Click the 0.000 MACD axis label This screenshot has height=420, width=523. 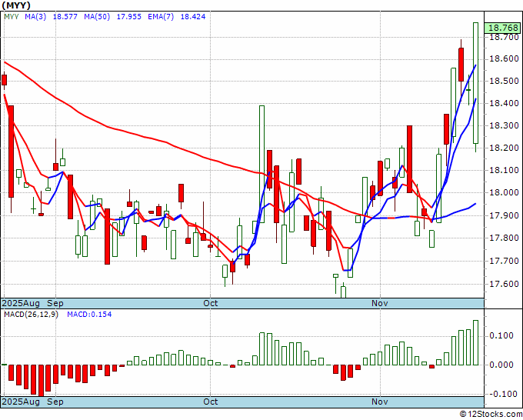pyautogui.click(x=501, y=365)
